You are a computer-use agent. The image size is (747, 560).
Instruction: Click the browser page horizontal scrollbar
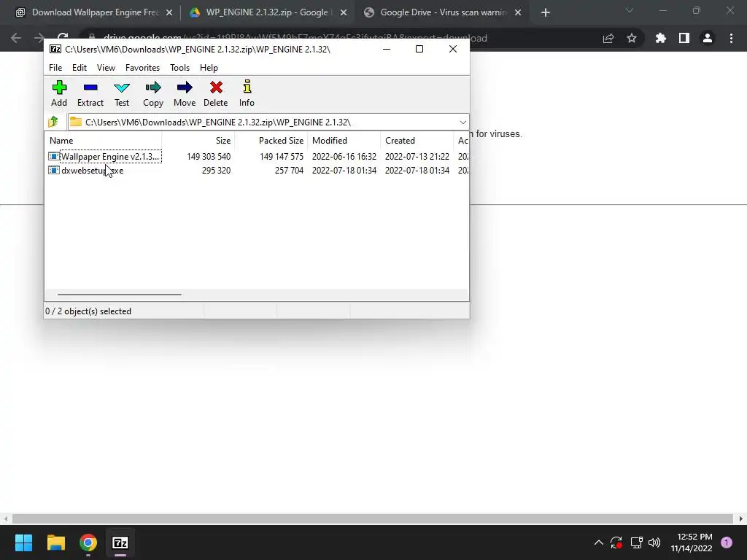coord(372,518)
